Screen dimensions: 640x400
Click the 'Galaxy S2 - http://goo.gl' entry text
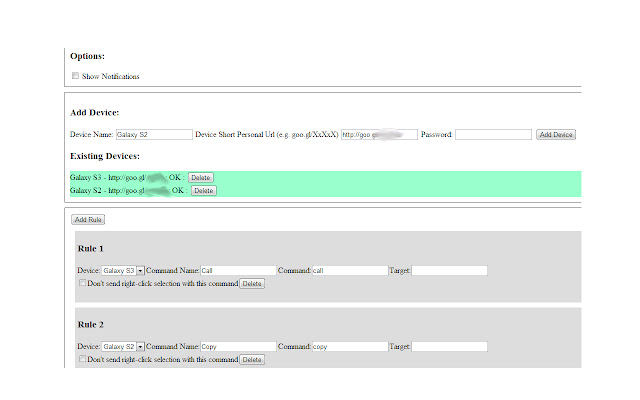108,191
